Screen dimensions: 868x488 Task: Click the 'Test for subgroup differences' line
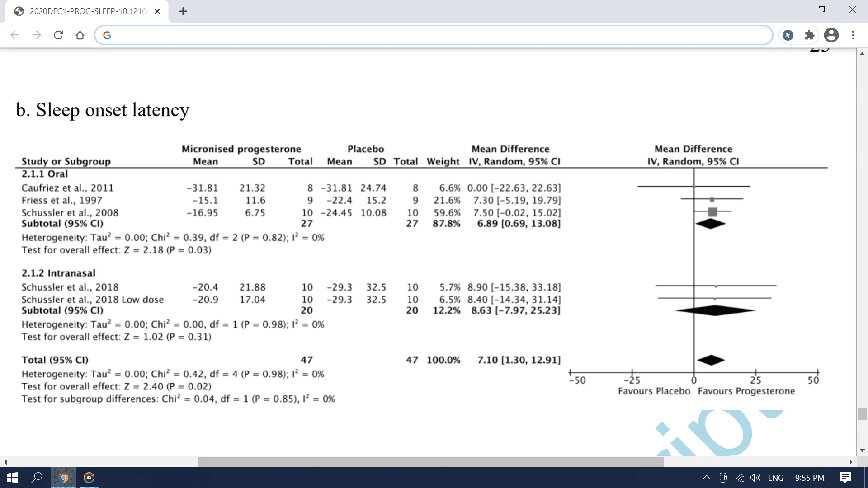pos(178,399)
